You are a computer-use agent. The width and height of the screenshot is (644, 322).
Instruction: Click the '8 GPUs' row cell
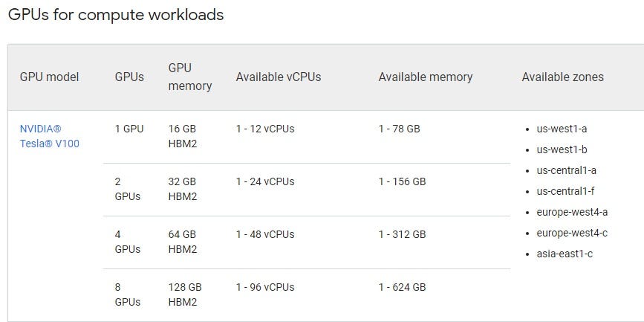coord(127,294)
